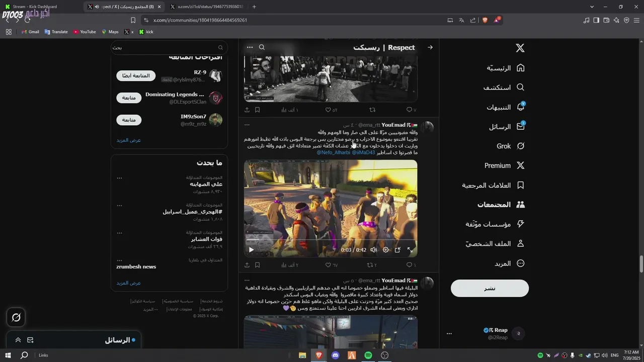Share the post with ٥٢ likes
Viewport: 644px width, 362px height.
coord(247,110)
